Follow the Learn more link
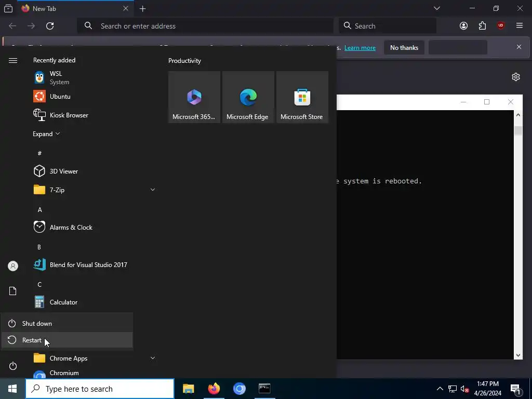This screenshot has width=532, height=399. click(360, 48)
